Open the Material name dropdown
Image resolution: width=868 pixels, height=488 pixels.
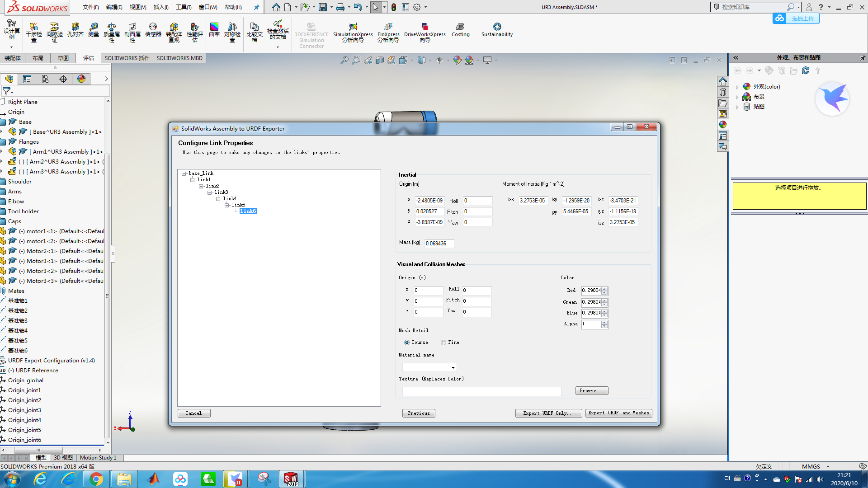(x=453, y=367)
